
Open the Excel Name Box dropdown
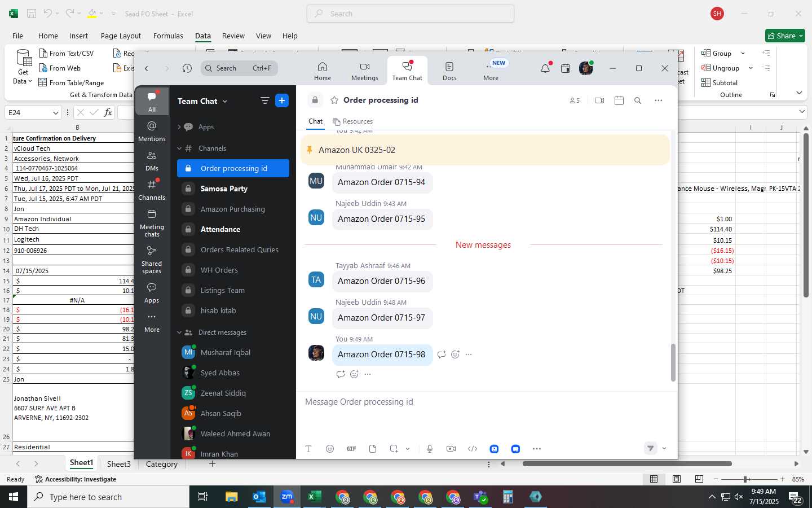(55, 112)
